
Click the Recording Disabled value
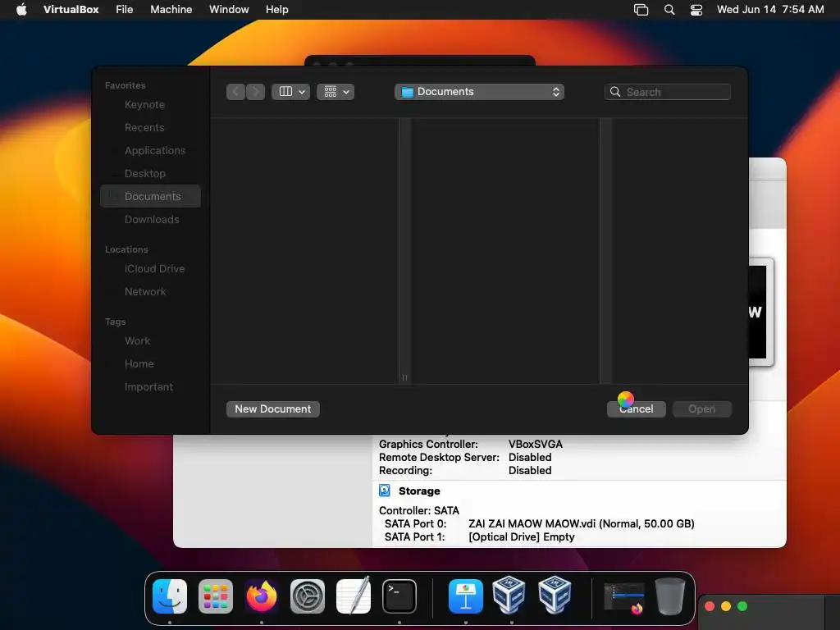tap(530, 470)
